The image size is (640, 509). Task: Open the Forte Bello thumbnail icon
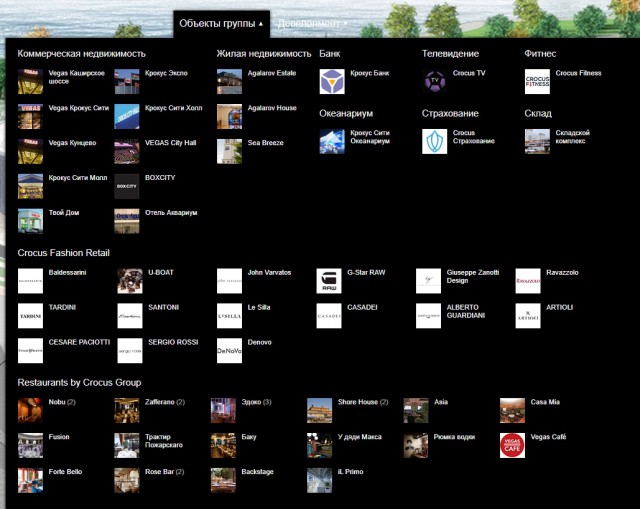[30, 480]
